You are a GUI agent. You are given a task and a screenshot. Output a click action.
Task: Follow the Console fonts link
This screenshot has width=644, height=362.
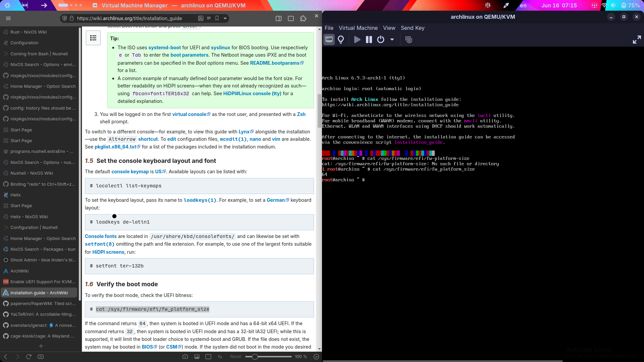pyautogui.click(x=101, y=236)
